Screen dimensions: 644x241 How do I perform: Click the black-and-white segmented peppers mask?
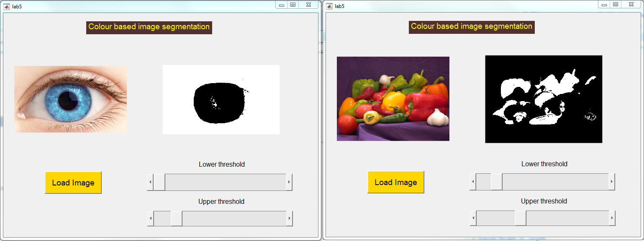pyautogui.click(x=544, y=99)
